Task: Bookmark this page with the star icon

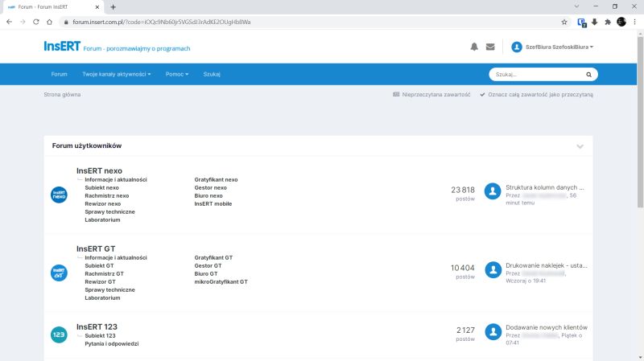Action: point(564,23)
